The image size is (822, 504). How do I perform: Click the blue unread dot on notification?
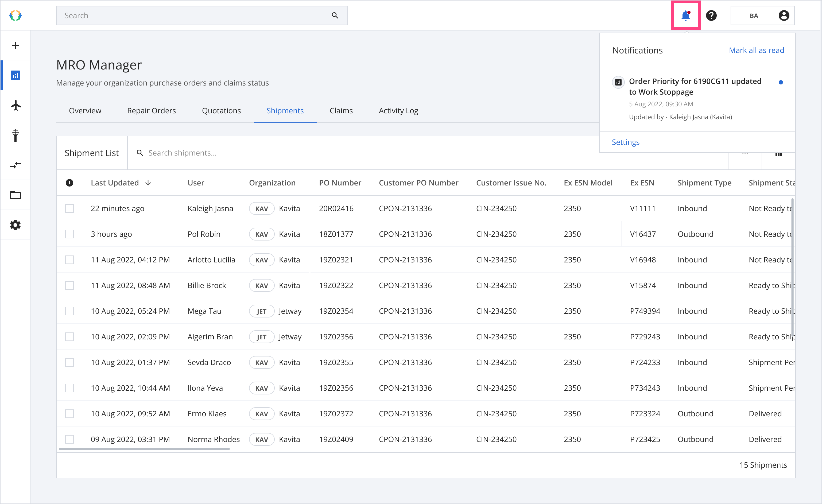click(781, 82)
